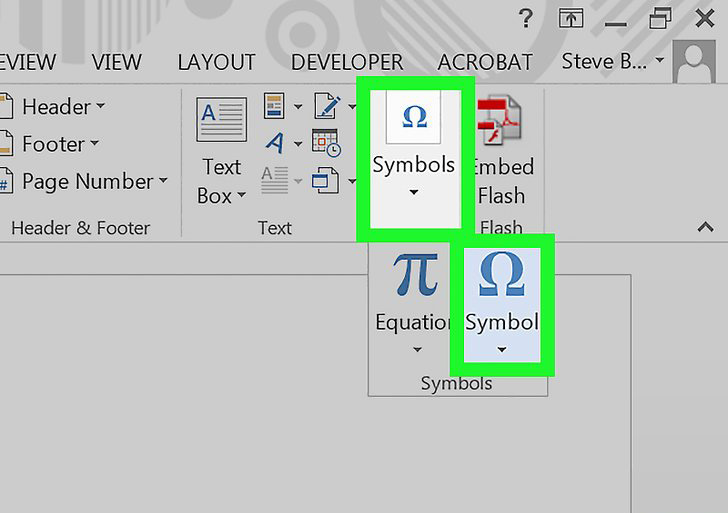Viewport: 728px width, 513px height.
Task: Open the ACROBAT ribbon tab
Action: point(485,62)
